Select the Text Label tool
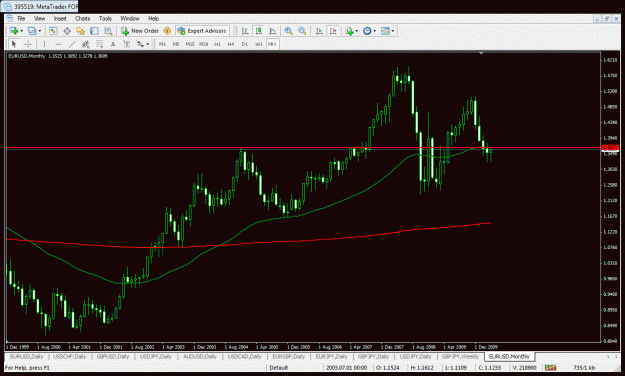This screenshot has height=376, width=625. coord(127,44)
